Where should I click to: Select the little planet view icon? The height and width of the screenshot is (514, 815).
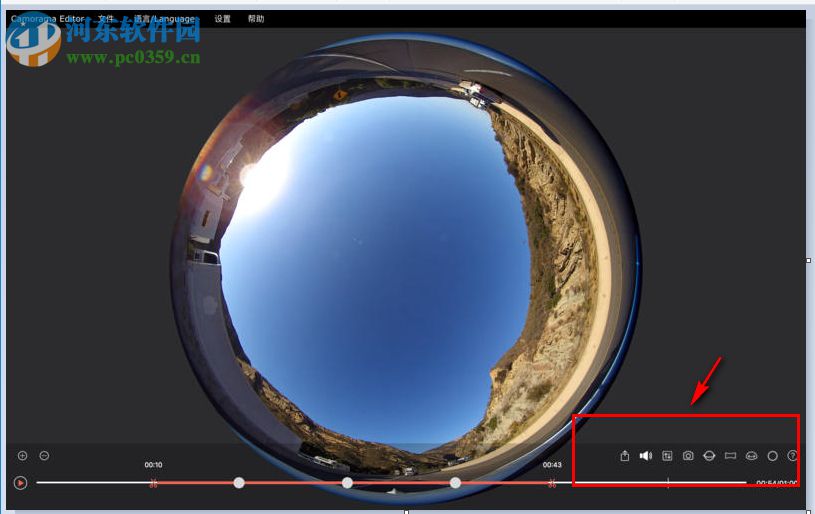click(709, 456)
